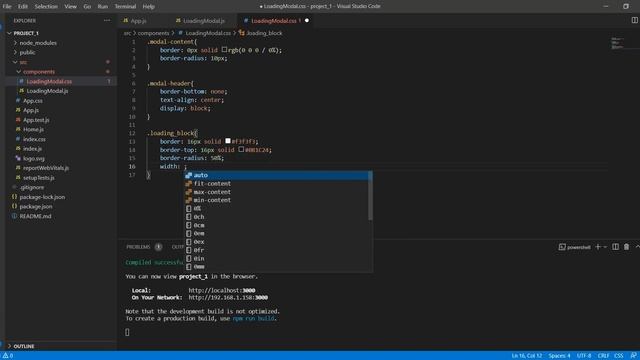Click unsaved dot on LoadingModal.css tab
The image size is (640, 360).
point(307,20)
